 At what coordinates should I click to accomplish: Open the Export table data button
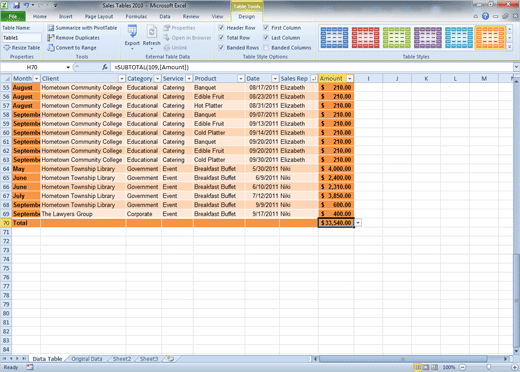132,37
